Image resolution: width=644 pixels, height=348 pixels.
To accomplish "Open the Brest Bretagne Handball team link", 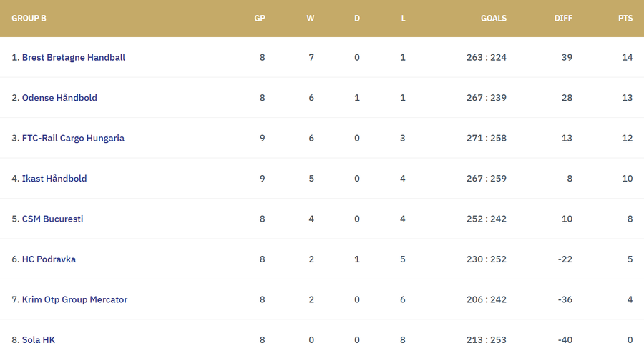I will (x=74, y=57).
